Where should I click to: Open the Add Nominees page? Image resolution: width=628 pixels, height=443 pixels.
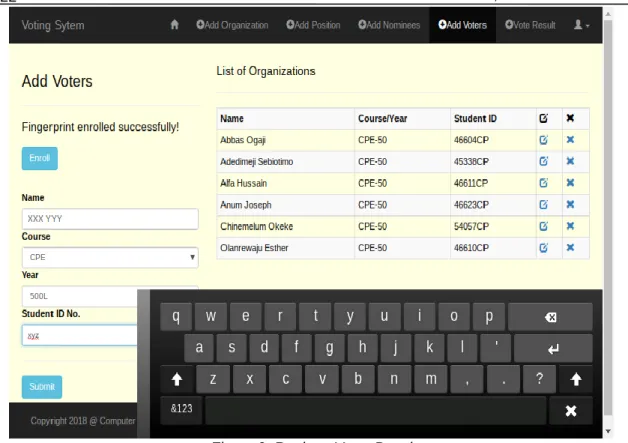click(x=389, y=25)
